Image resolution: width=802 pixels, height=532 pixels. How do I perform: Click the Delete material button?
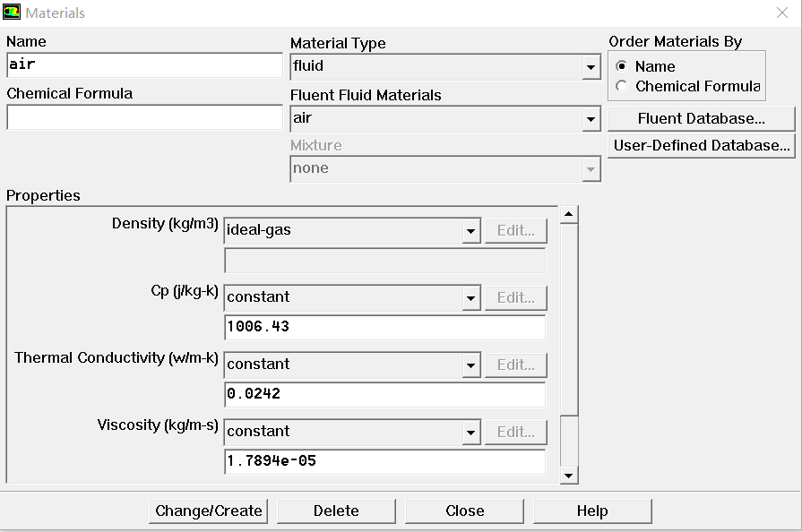pos(336,511)
